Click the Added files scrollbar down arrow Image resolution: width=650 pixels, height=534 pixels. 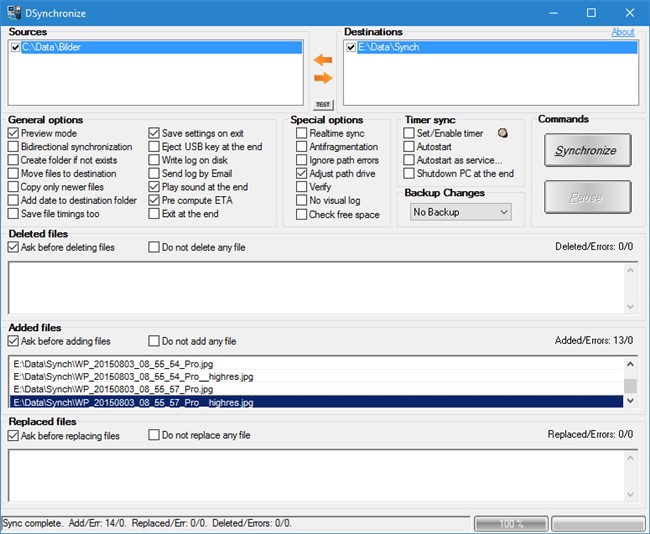(x=630, y=401)
